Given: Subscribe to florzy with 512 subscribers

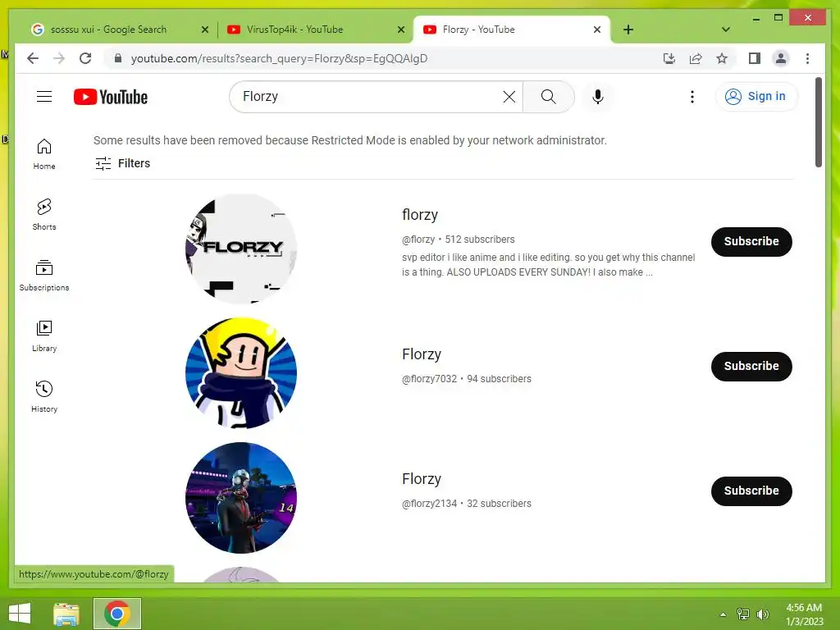Looking at the screenshot, I should point(751,242).
